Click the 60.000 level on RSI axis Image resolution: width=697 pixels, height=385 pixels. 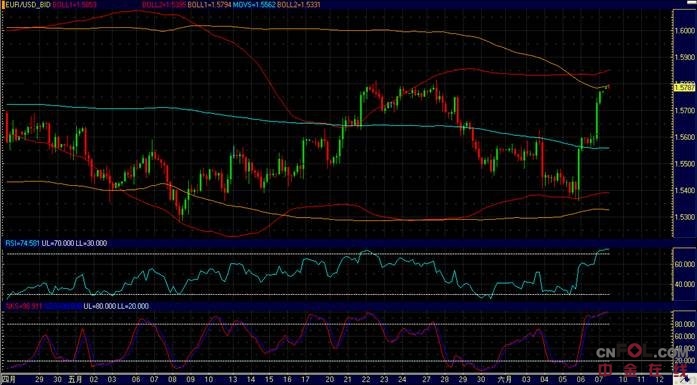tap(685, 264)
